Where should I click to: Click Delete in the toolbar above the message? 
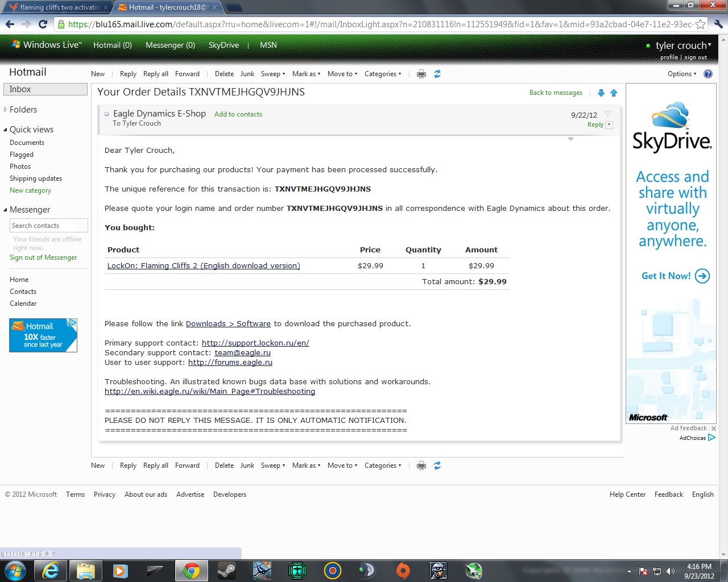click(224, 74)
